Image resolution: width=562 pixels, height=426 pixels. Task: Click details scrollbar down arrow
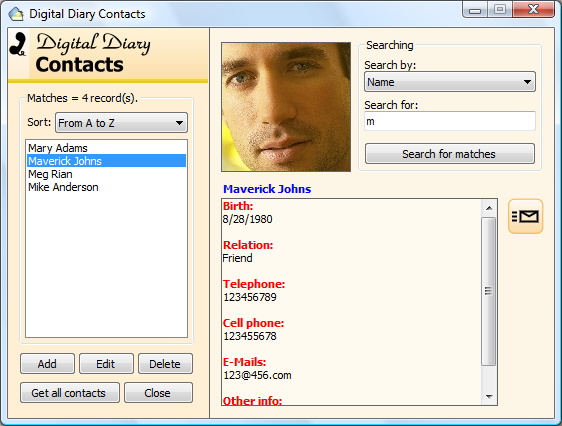coord(489,396)
